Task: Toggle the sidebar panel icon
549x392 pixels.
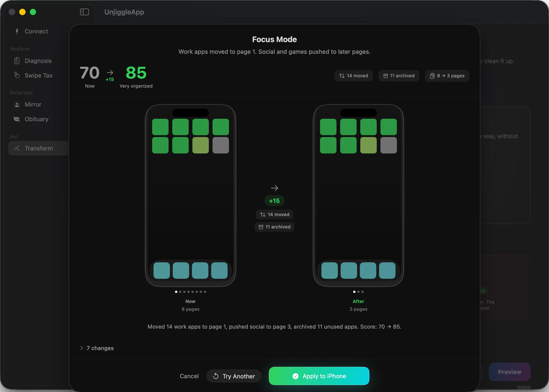Action: click(x=84, y=12)
